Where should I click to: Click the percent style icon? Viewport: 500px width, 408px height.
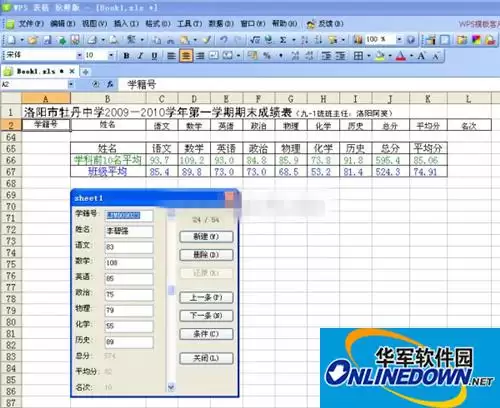(267, 56)
